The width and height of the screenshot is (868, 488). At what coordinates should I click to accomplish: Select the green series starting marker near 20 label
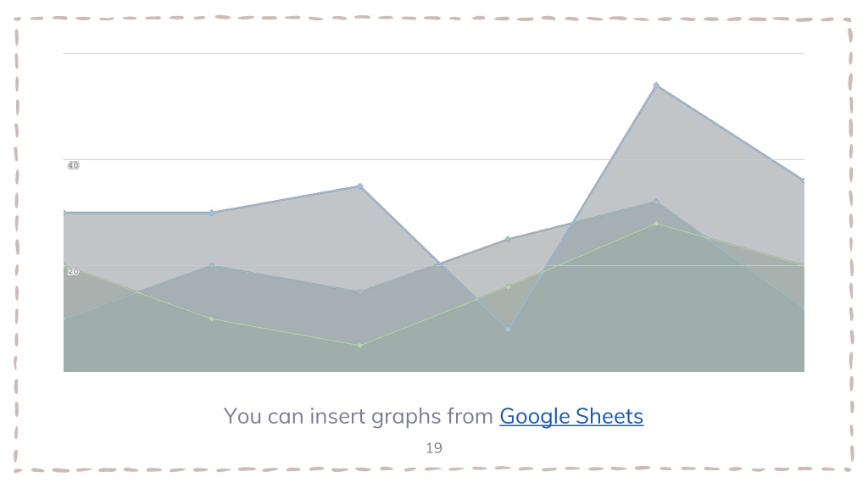tap(64, 265)
